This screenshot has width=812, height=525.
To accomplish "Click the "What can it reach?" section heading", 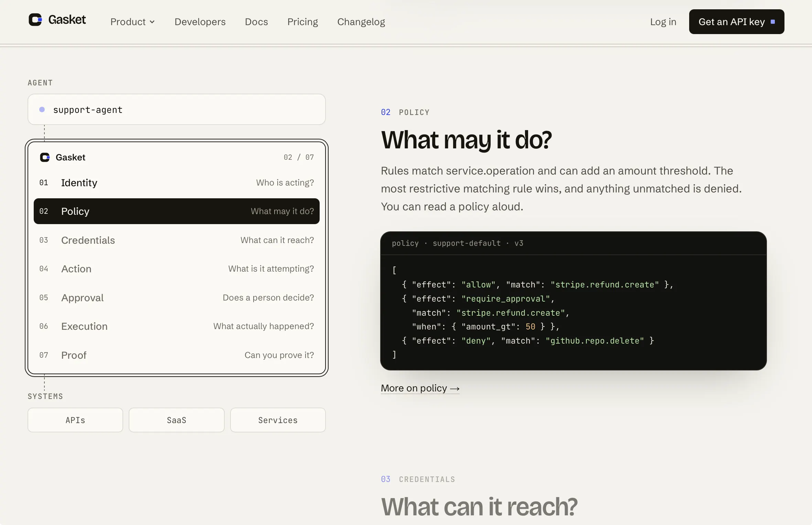I will (479, 507).
